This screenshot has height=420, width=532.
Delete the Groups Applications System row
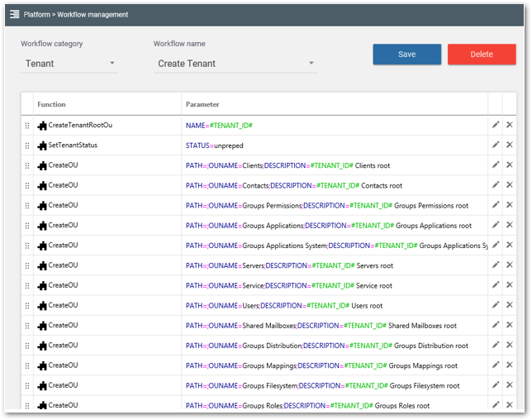(509, 246)
